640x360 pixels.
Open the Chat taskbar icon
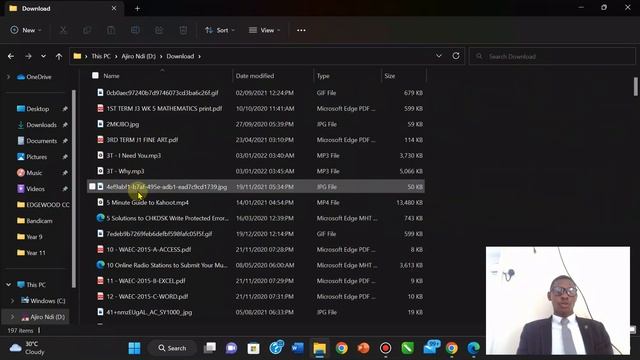click(x=231, y=348)
